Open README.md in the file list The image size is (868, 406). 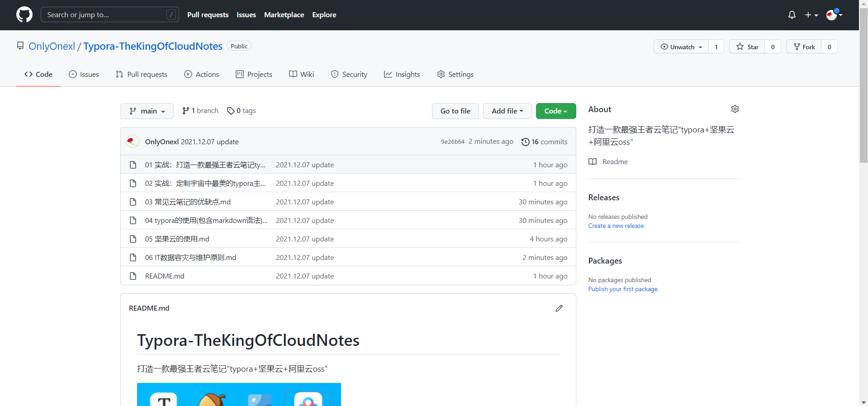(165, 276)
